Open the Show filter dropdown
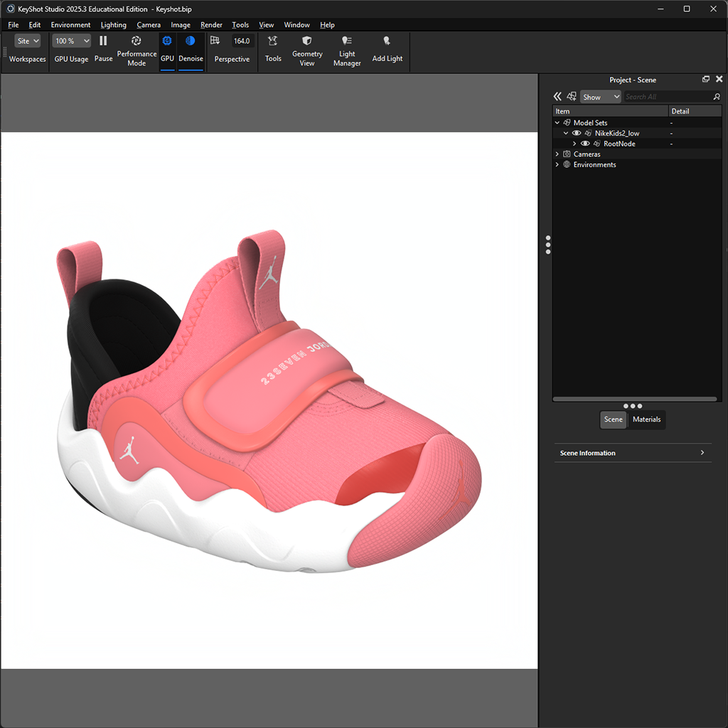Screen dimensions: 728x728 pos(600,97)
